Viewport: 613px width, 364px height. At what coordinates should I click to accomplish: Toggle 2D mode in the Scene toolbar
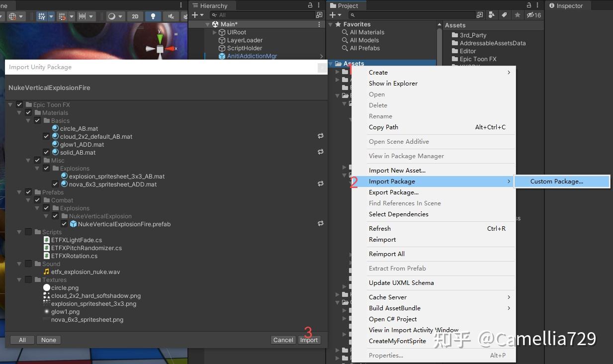tap(135, 16)
